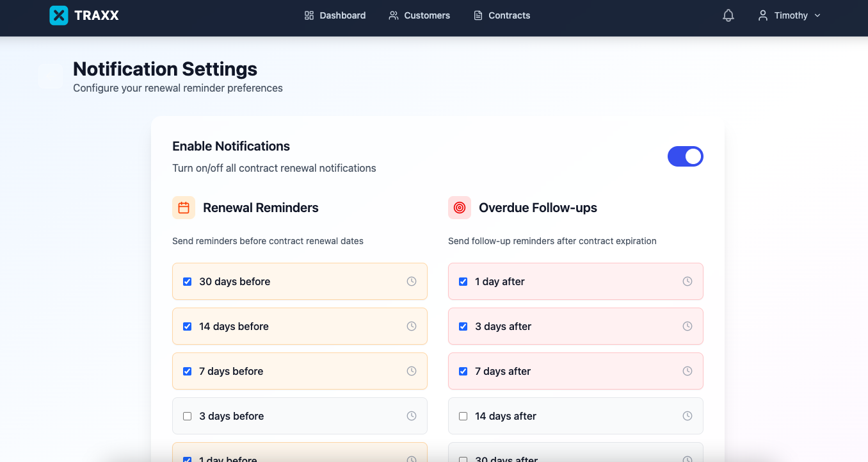Check the 3 days before checkbox
Image resolution: width=868 pixels, height=462 pixels.
(188, 416)
